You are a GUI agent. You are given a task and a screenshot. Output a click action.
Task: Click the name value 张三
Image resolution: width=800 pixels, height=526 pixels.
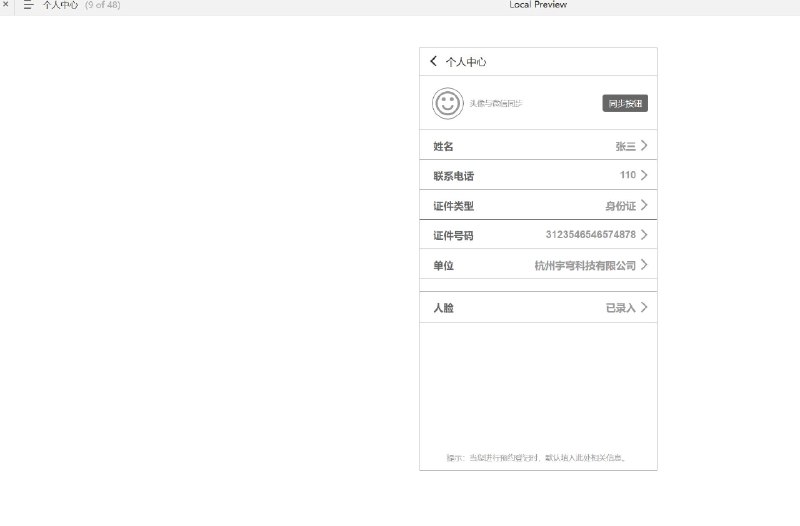tap(626, 146)
